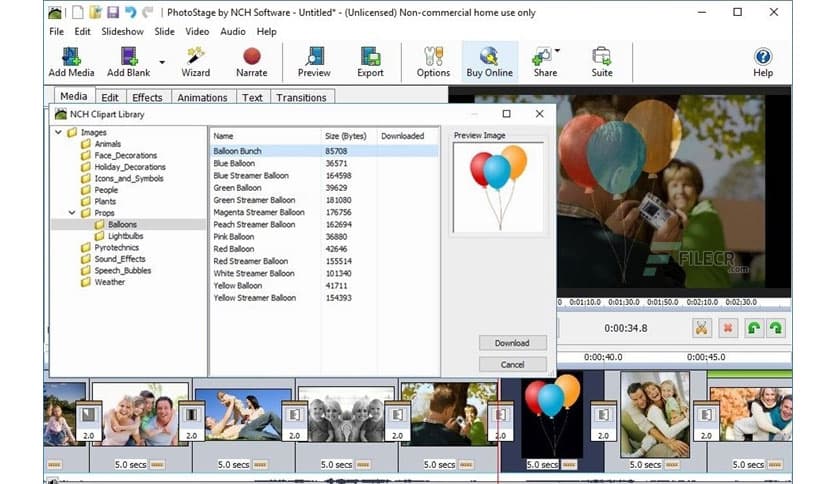Viewport: 836px width, 484px height.
Task: Click the undo arrow in title bar
Action: click(130, 12)
